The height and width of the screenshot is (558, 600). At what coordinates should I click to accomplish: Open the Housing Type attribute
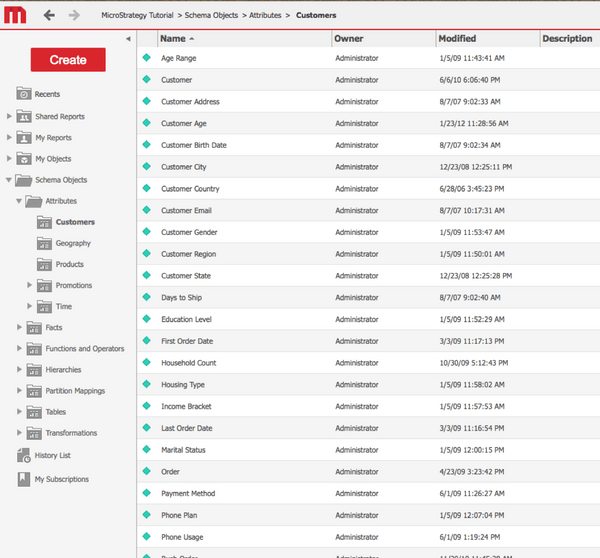pyautogui.click(x=183, y=385)
